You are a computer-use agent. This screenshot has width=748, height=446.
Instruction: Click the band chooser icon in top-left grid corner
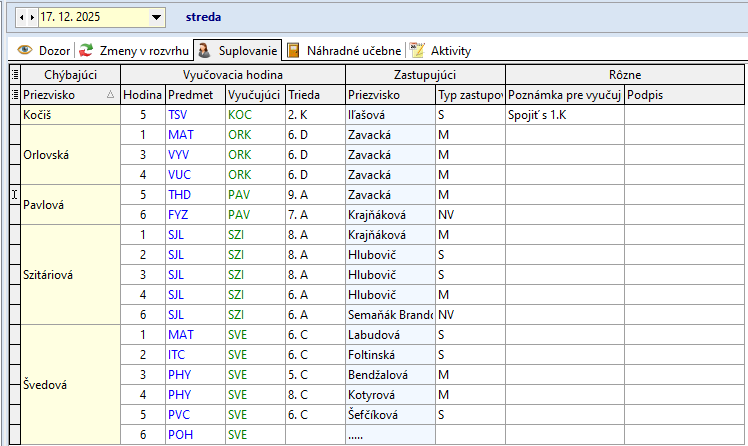click(x=14, y=74)
